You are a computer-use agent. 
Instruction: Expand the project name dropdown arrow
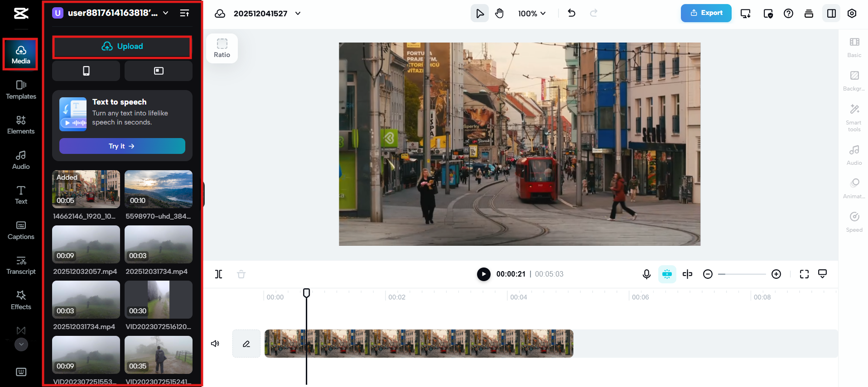point(298,14)
